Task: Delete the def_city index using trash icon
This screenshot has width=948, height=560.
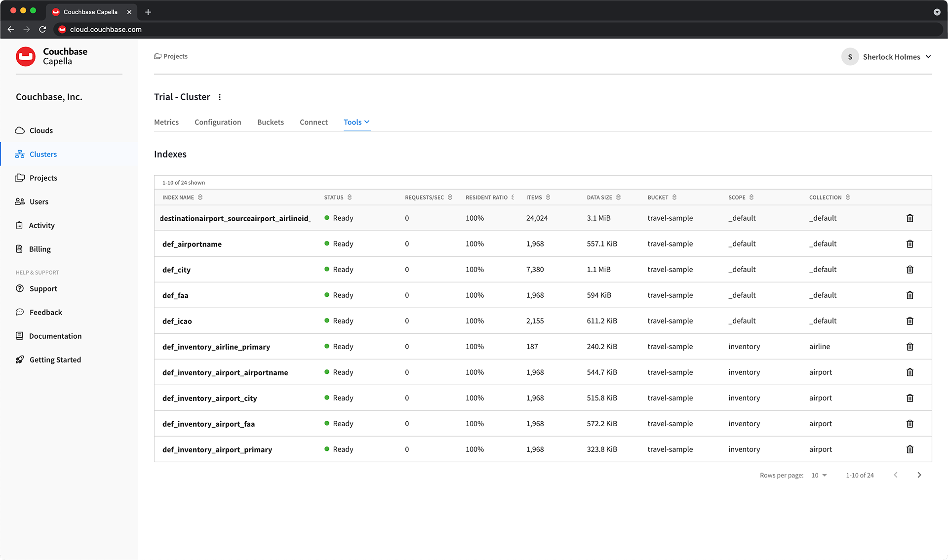Action: 909,270
